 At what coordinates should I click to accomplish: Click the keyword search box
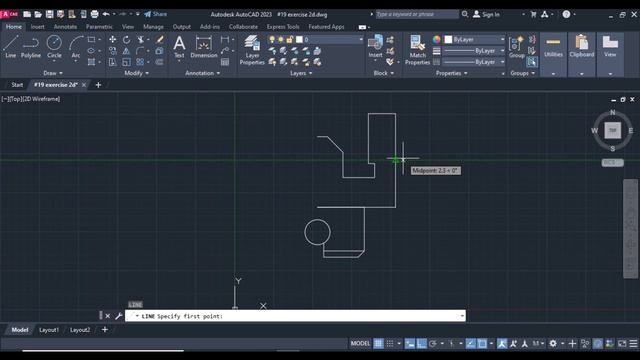[417, 14]
